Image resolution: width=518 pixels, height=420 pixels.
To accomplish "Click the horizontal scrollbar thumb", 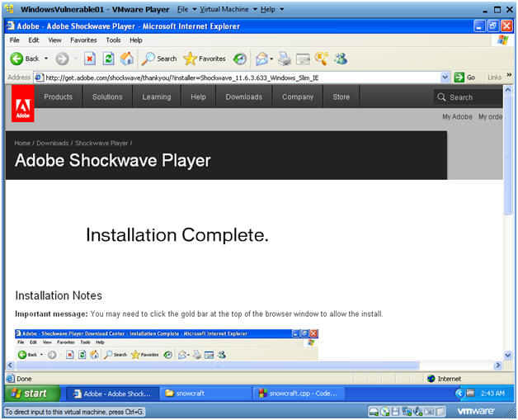I will (218, 366).
